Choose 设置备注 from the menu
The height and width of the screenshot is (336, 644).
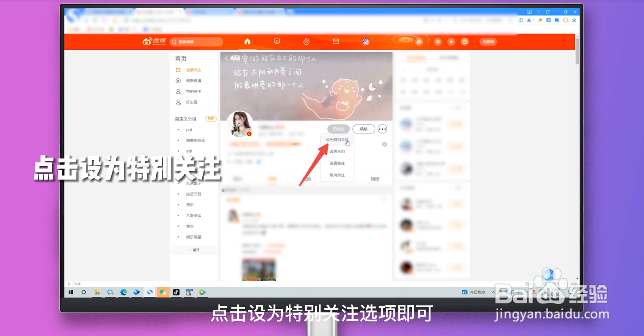coord(337,163)
